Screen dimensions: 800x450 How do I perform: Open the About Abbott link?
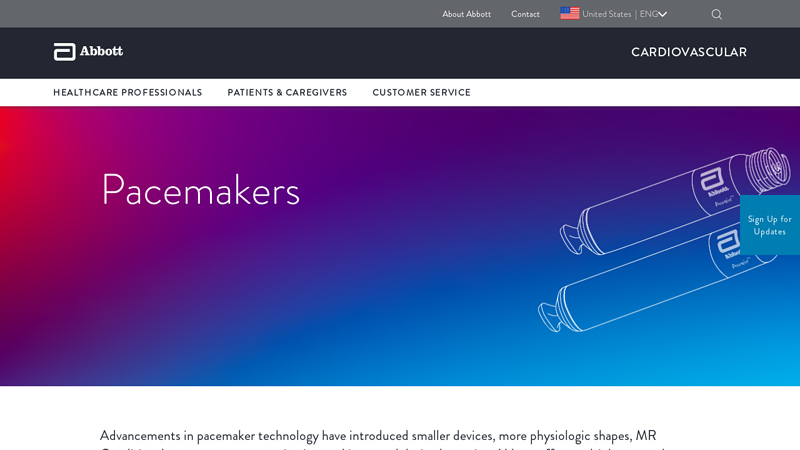pyautogui.click(x=466, y=14)
